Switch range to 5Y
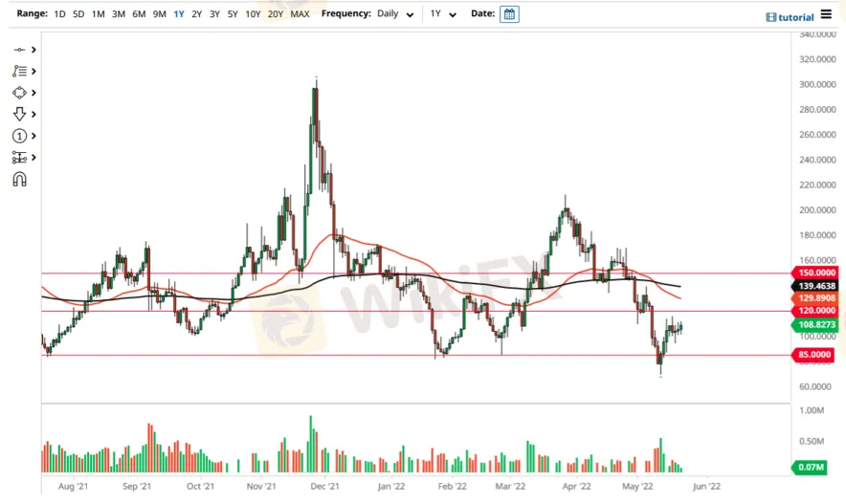This screenshot has height=504, width=846. 233,14
